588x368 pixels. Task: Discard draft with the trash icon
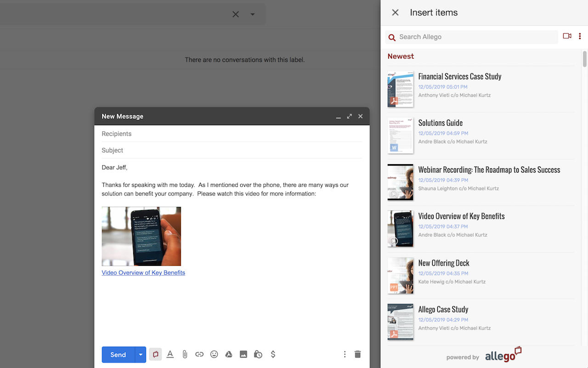(x=358, y=354)
